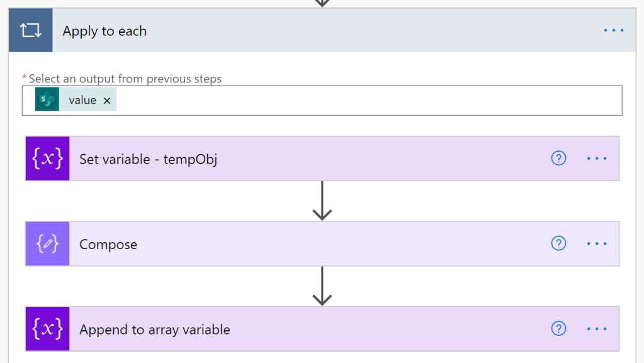This screenshot has width=644, height=363.
Task: Open the Set variable - tempObj ellipsis menu
Action: [597, 159]
